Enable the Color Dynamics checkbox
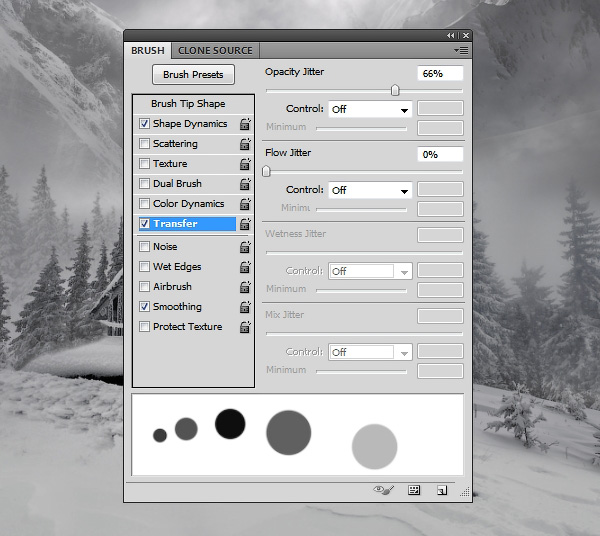The width and height of the screenshot is (600, 536). click(144, 203)
